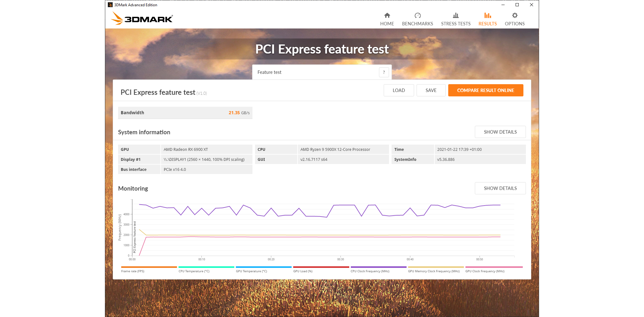Click the LOAD button

pyautogui.click(x=399, y=90)
